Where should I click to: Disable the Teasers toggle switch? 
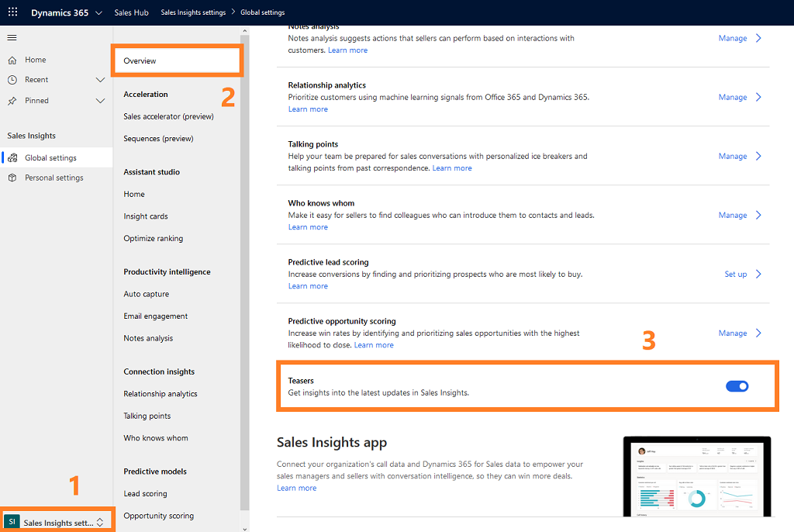click(737, 385)
